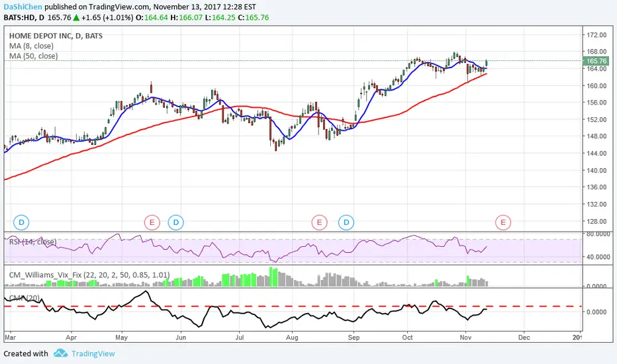
Task: Select the CM_Williams_Vix_Fix indicator label
Action: pyautogui.click(x=89, y=275)
